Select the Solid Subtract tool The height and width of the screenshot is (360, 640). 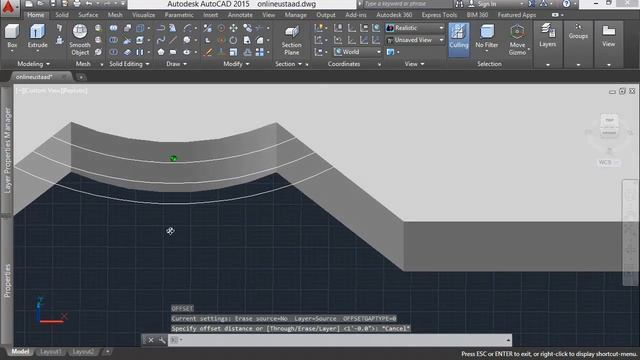(113, 40)
